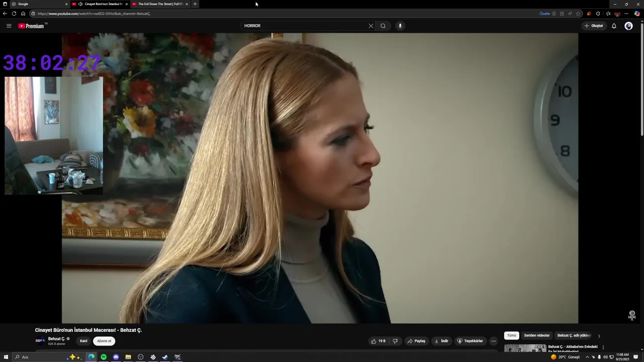Screen dimensions: 644x362
Task: Click the video player frame
Action: coord(320,178)
